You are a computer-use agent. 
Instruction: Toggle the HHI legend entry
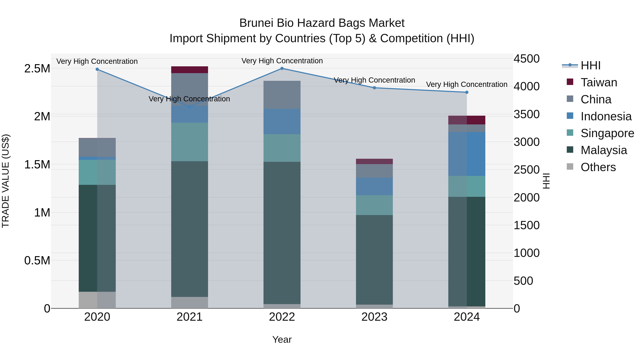tap(581, 65)
